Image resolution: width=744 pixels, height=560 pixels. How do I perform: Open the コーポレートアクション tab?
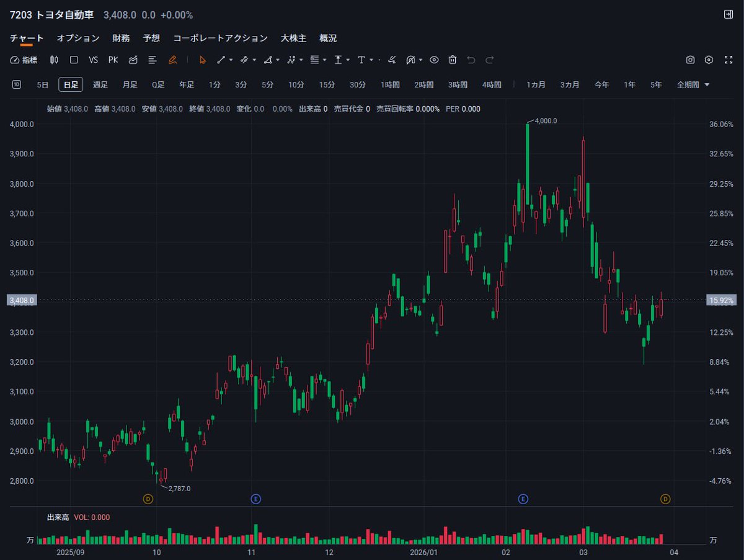click(220, 38)
